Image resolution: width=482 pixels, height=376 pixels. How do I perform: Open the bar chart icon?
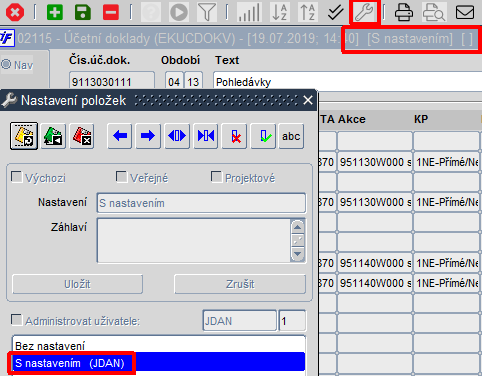248,12
